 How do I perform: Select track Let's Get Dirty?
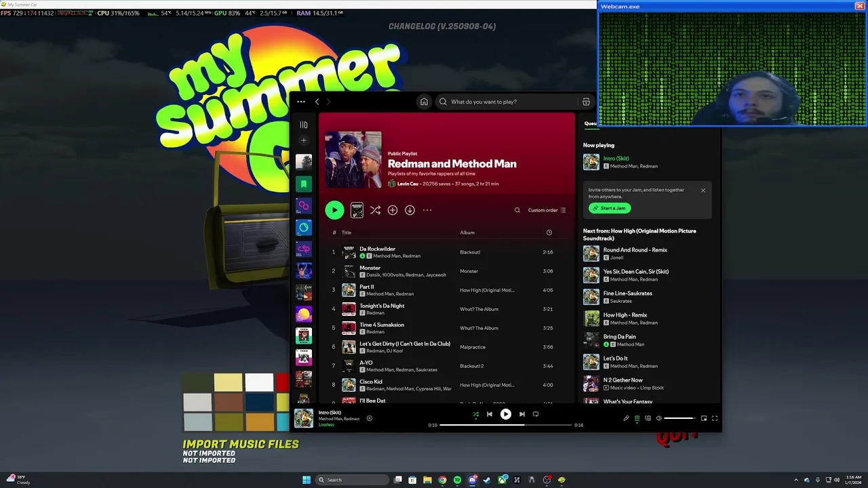tap(448, 347)
